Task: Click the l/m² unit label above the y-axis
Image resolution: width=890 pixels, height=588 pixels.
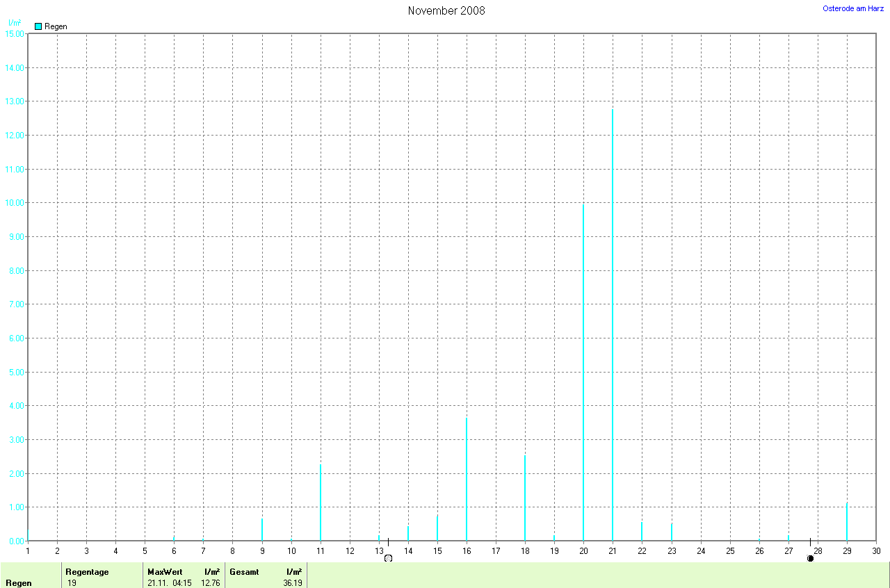Action: pos(14,23)
